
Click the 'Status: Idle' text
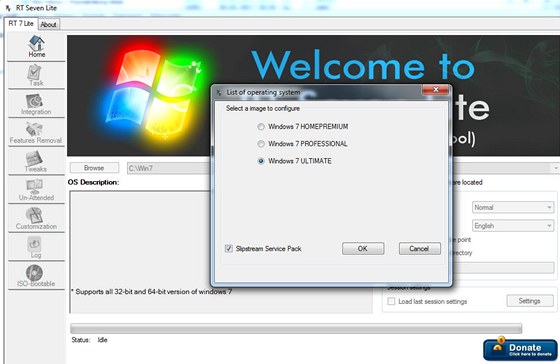pyautogui.click(x=89, y=340)
